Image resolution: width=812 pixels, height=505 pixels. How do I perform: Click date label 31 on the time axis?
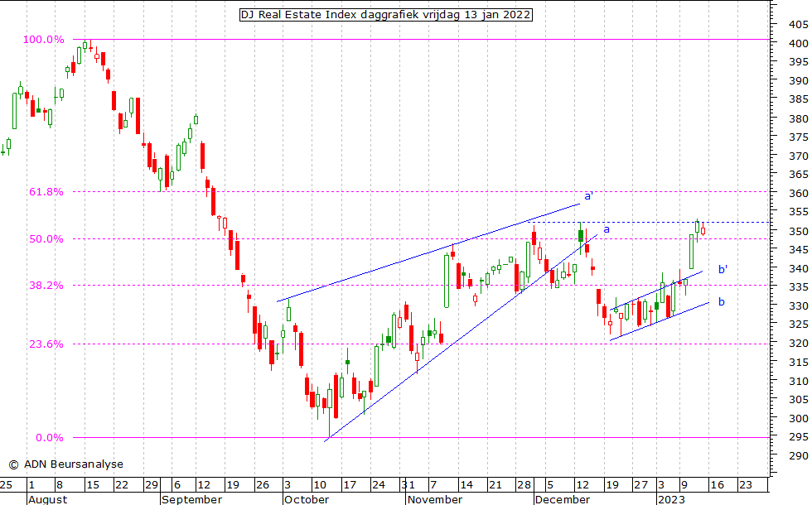coord(408,485)
